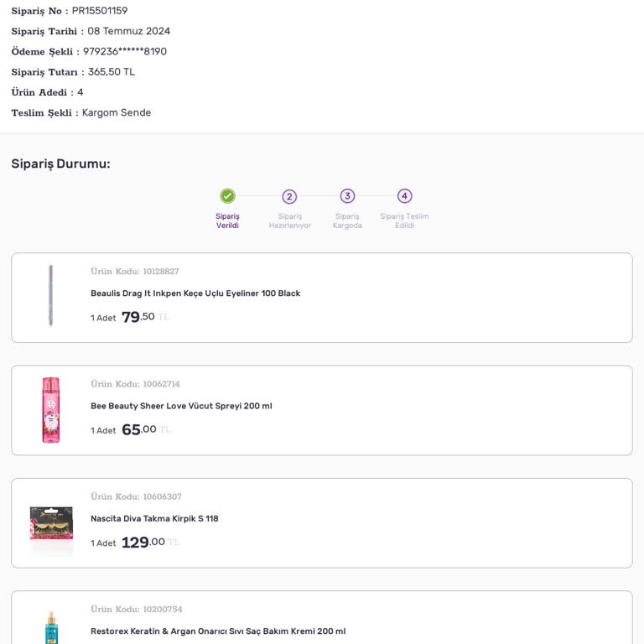This screenshot has height=644, width=644.
Task: Click step 3 circle in order status
Action: pyautogui.click(x=347, y=196)
